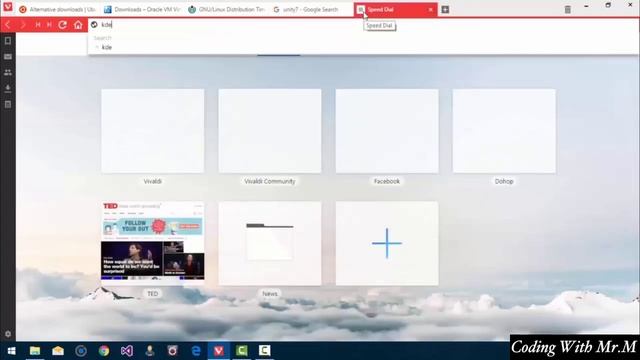Open the green Camtasia taskbar icon

tap(242, 351)
